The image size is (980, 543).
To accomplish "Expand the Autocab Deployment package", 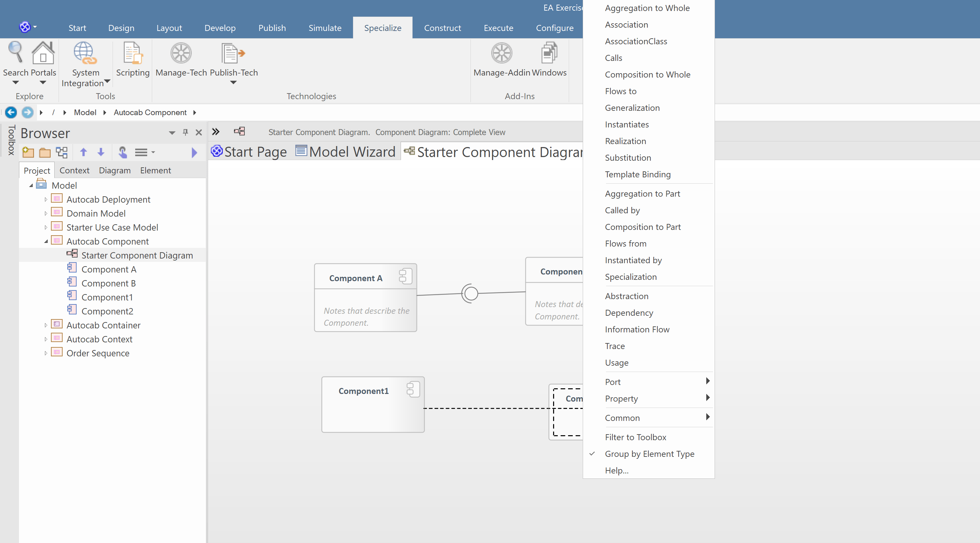I will click(x=46, y=199).
